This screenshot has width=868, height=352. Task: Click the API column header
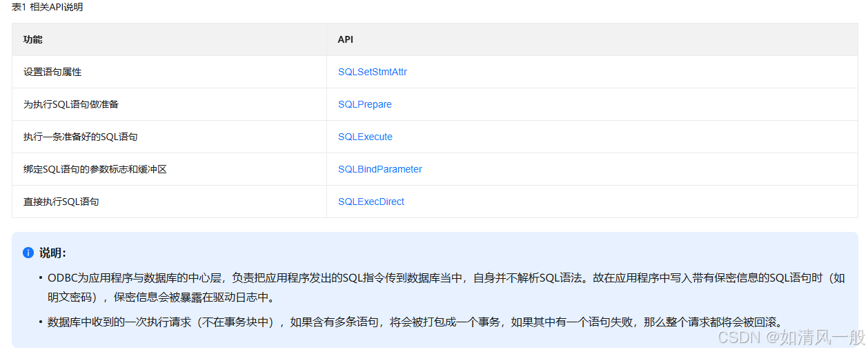(592, 39)
